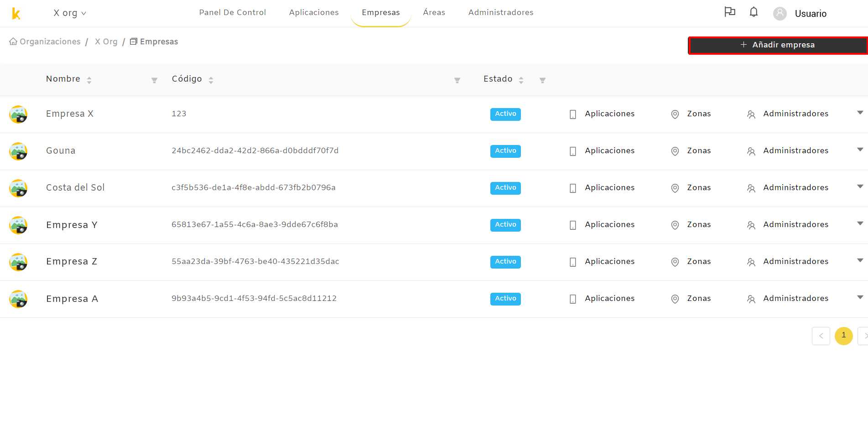This screenshot has width=868, height=430.
Task: Click Usuario account name
Action: click(x=811, y=14)
